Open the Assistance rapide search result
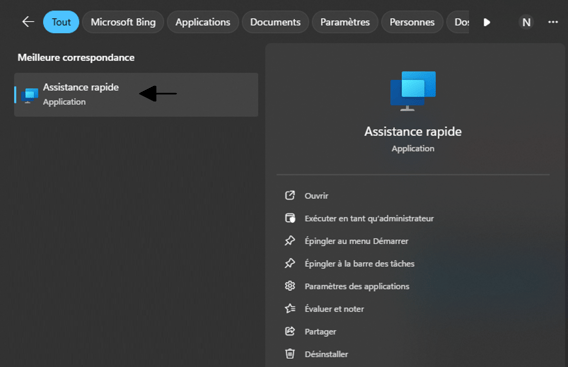 [x=136, y=95]
